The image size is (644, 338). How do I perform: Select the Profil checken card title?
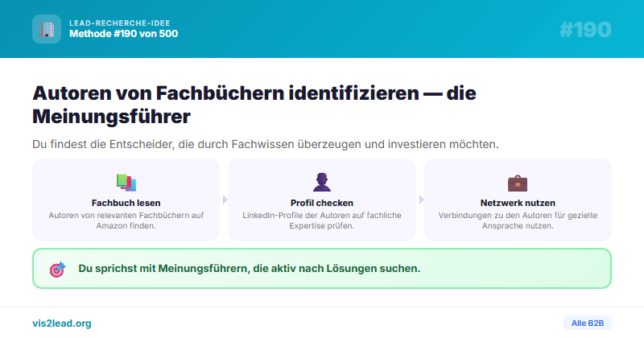[321, 203]
